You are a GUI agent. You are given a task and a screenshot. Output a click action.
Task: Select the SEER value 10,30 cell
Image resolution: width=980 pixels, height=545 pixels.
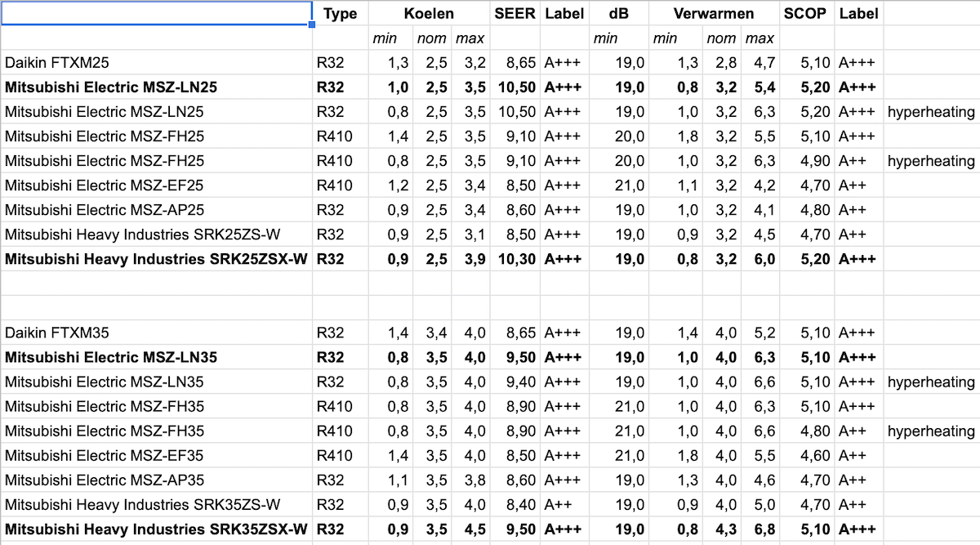[514, 259]
